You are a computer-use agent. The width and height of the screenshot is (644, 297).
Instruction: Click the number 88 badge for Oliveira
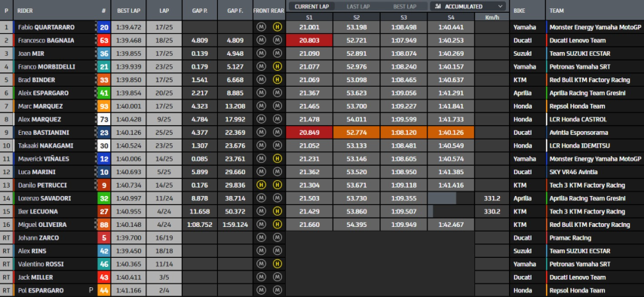pyautogui.click(x=104, y=225)
